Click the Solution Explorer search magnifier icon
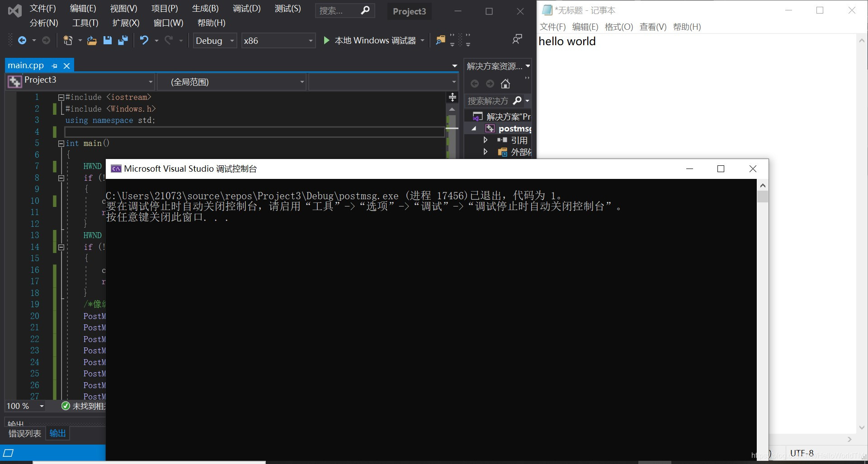The image size is (868, 464). pyautogui.click(x=518, y=100)
